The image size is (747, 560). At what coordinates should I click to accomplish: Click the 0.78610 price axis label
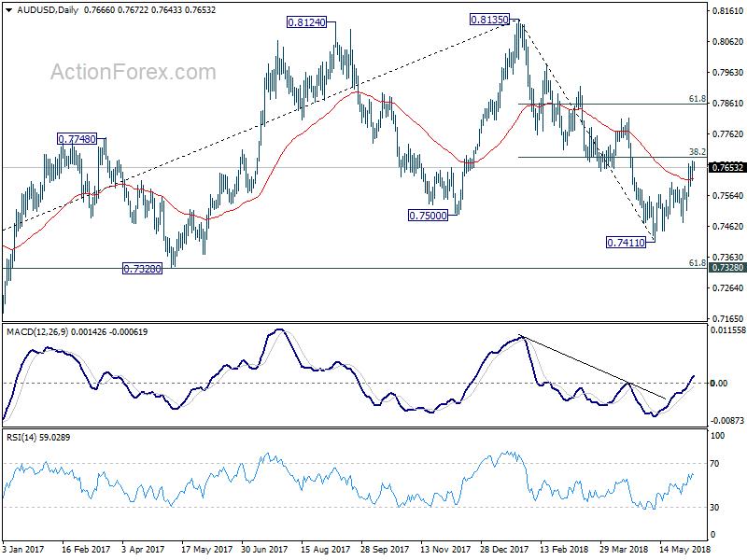(x=728, y=104)
